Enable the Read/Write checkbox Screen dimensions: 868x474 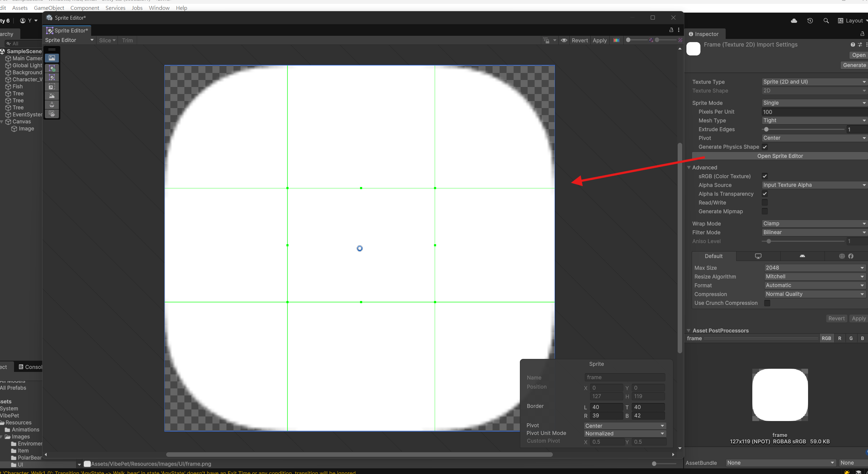click(x=765, y=203)
